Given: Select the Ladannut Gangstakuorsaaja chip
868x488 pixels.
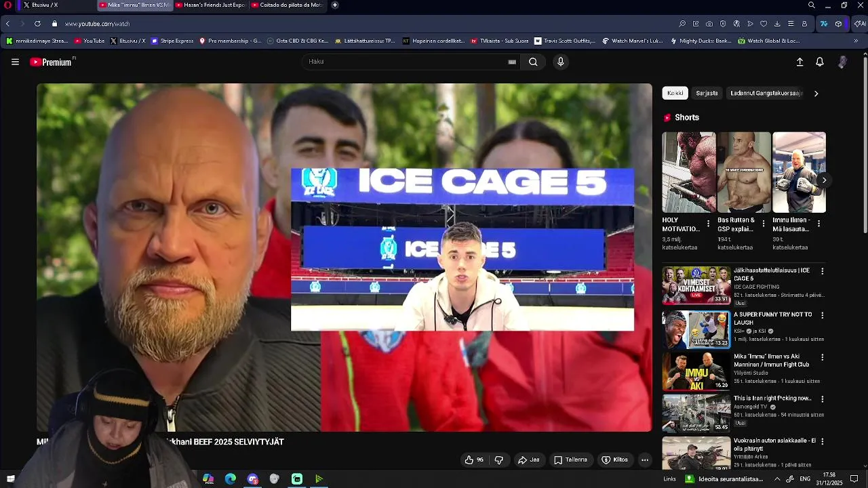Looking at the screenshot, I should point(766,93).
